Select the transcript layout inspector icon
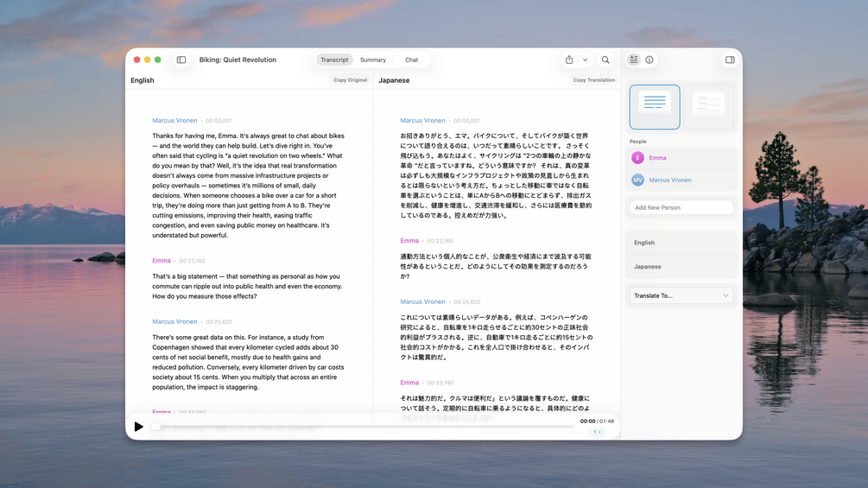868x488 pixels. 634,60
